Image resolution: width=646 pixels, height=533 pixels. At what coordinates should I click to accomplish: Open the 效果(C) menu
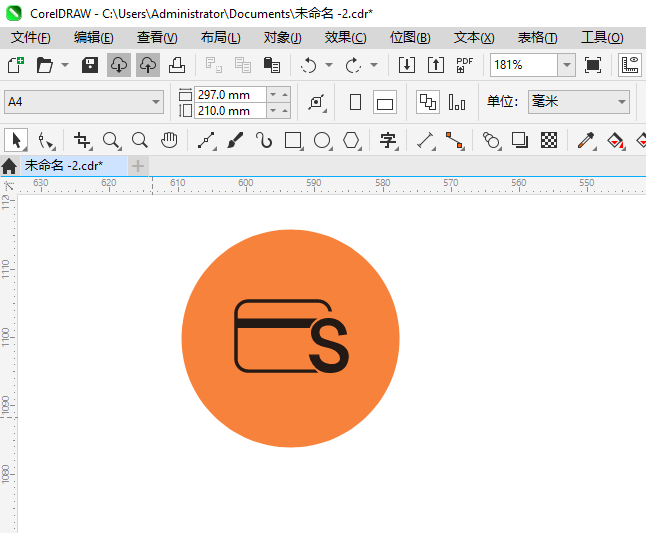pyautogui.click(x=345, y=37)
